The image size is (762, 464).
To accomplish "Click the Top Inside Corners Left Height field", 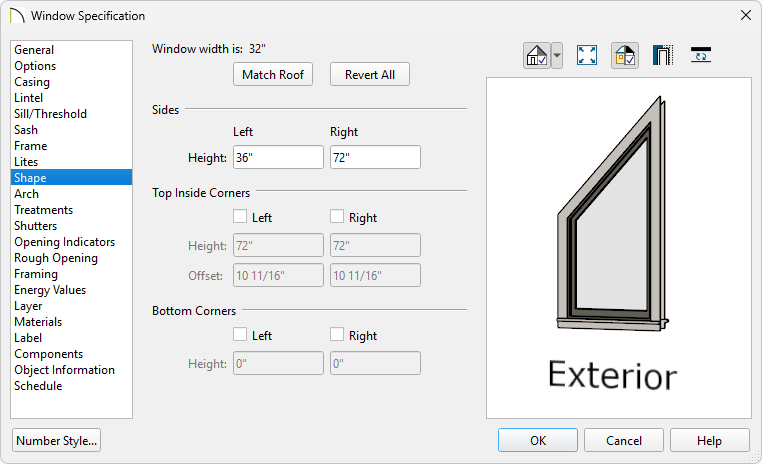I will (x=278, y=245).
